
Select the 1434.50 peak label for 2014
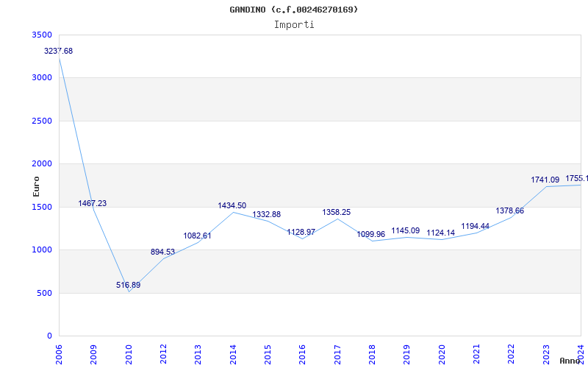[x=232, y=206]
